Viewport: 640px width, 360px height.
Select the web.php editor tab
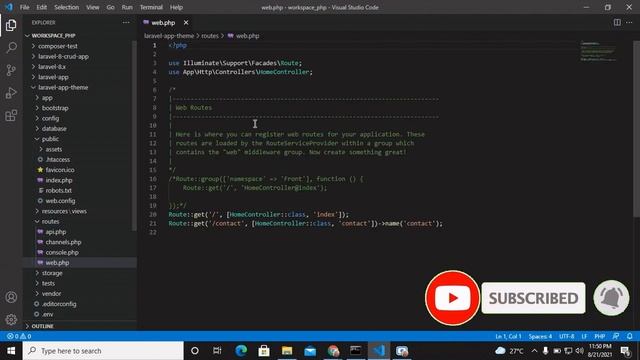(x=163, y=23)
